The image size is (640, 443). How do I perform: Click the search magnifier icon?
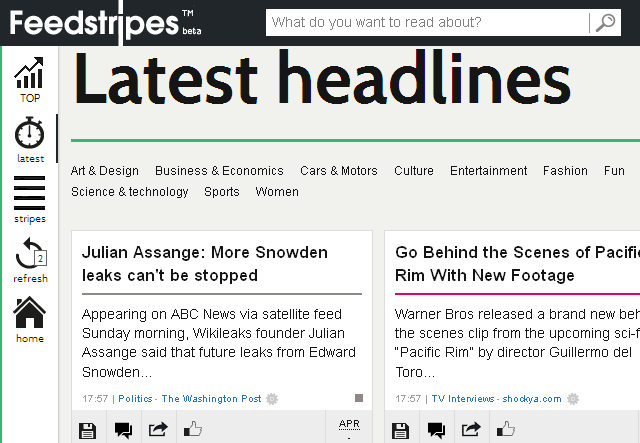click(x=605, y=22)
